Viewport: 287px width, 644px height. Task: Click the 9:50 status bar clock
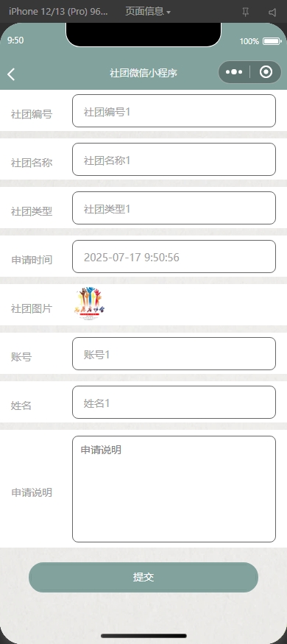click(15, 40)
